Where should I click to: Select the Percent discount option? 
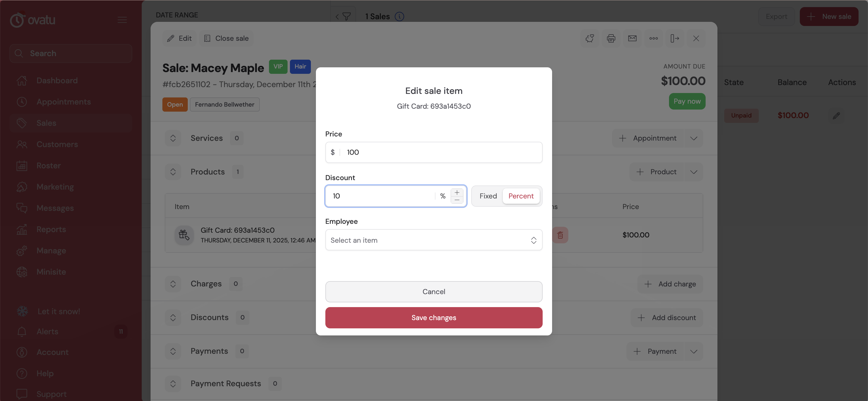521,196
